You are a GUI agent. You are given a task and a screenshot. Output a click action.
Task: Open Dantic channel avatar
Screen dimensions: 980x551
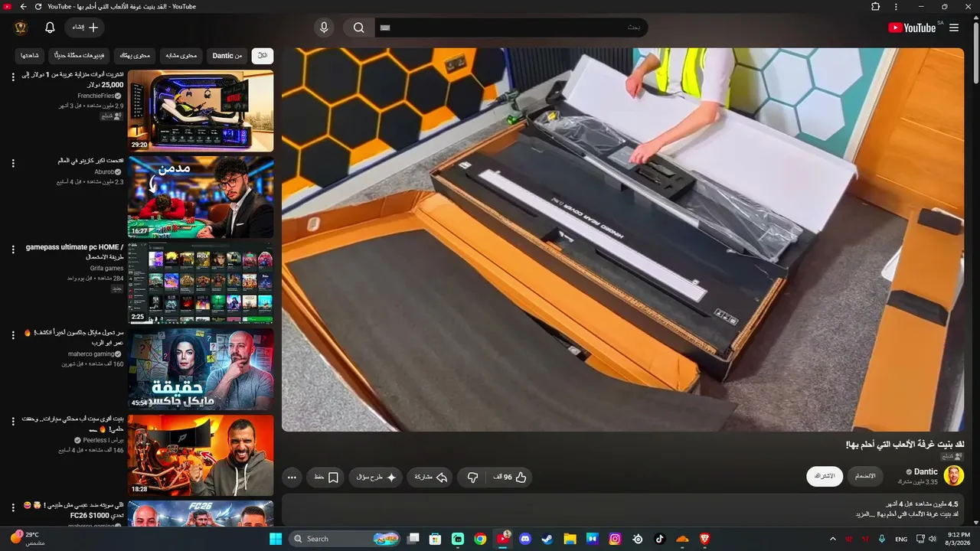pyautogui.click(x=953, y=476)
